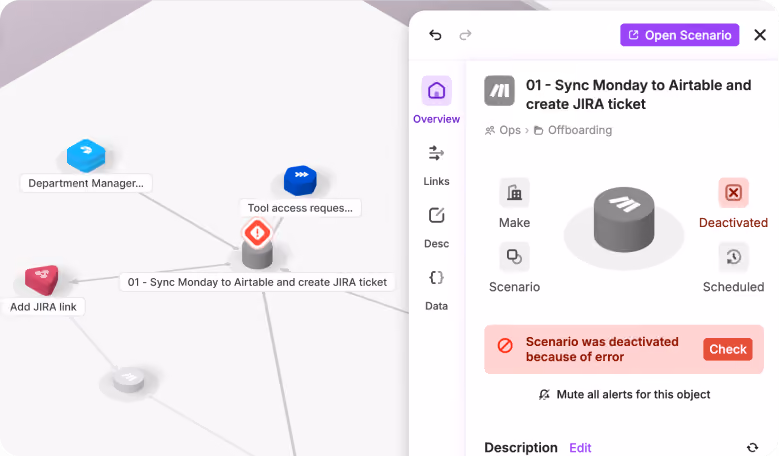779x456 pixels.
Task: Open the Data tab
Action: [436, 290]
